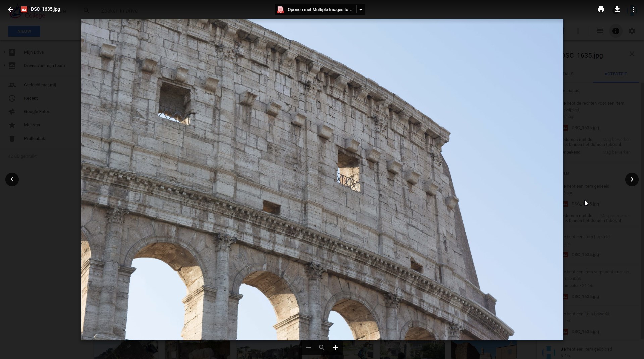Click the back arrow to close preview
Image resolution: width=644 pixels, height=359 pixels.
[11, 9]
